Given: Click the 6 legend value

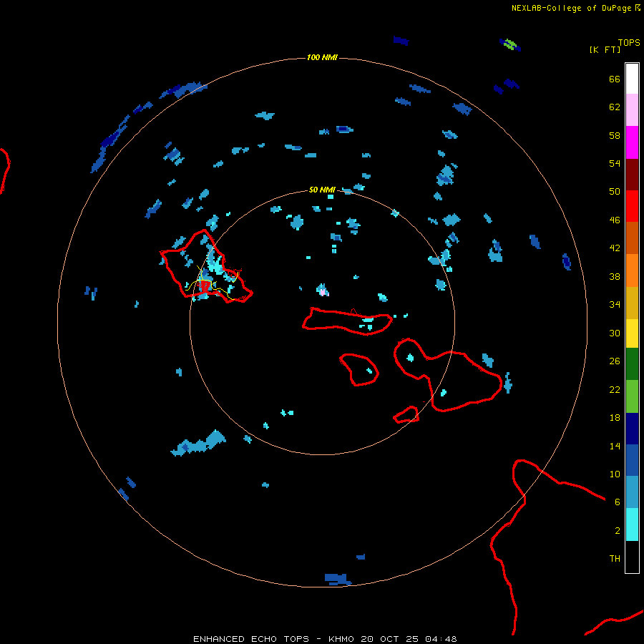Looking at the screenshot, I should coord(618,502).
